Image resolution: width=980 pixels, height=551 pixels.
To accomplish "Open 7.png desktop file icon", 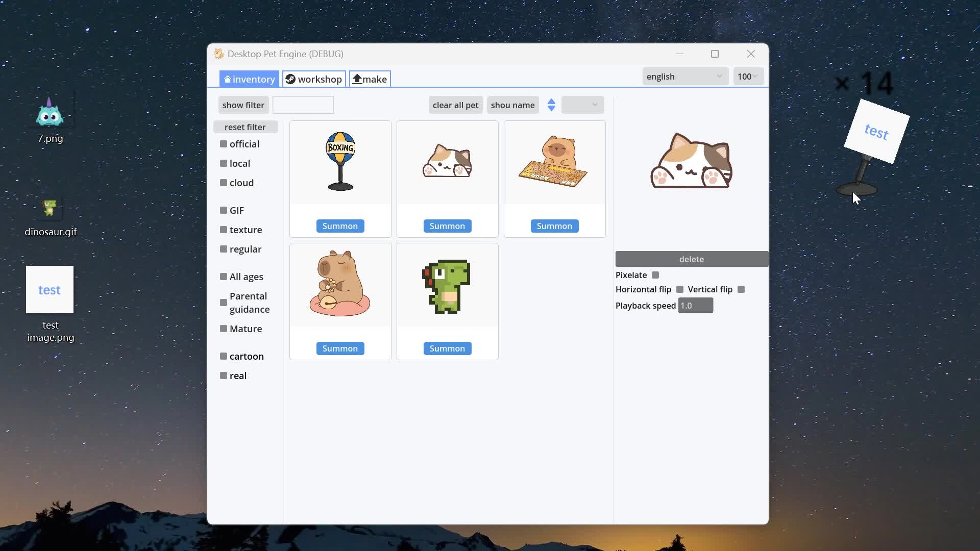I will [x=50, y=113].
